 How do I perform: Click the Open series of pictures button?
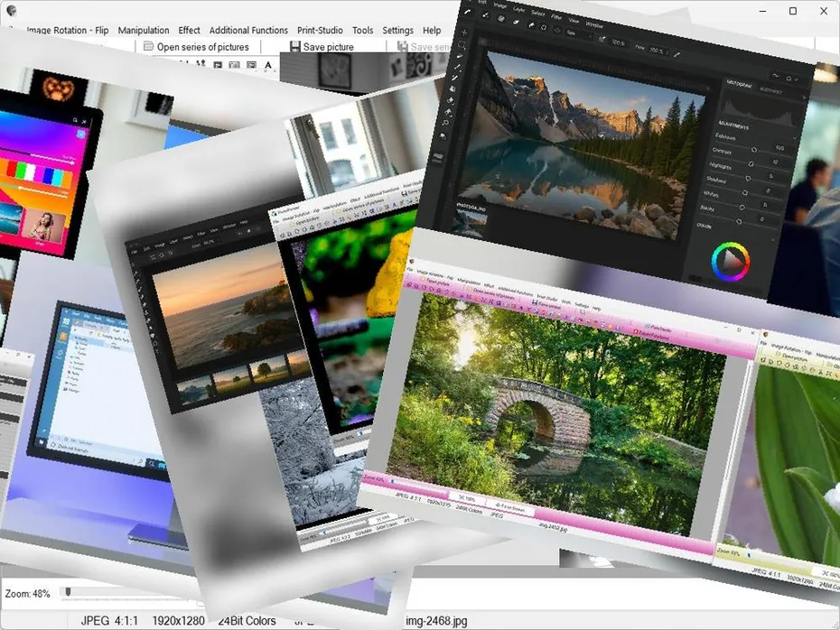(195, 47)
